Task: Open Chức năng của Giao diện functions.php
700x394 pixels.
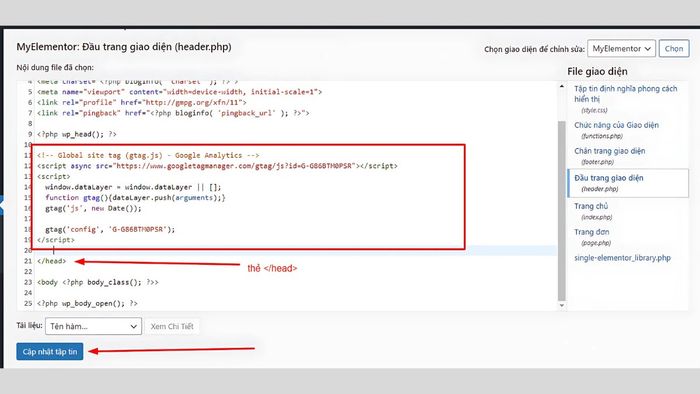Action: pyautogui.click(x=616, y=130)
